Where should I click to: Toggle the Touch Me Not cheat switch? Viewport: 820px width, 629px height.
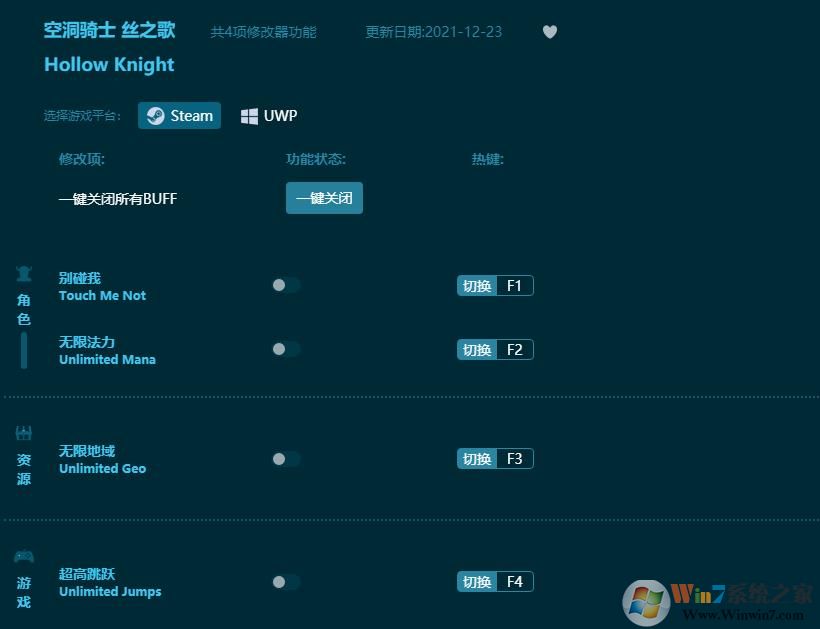point(286,285)
